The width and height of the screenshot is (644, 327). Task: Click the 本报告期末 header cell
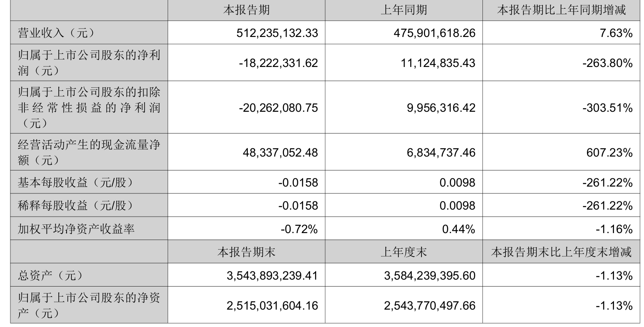point(246,252)
